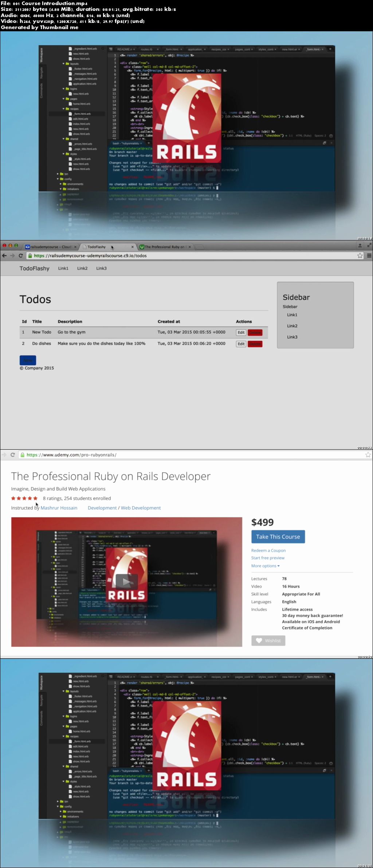
Task: Click the railsudemycourse c9.io address bar
Action: click(x=195, y=256)
